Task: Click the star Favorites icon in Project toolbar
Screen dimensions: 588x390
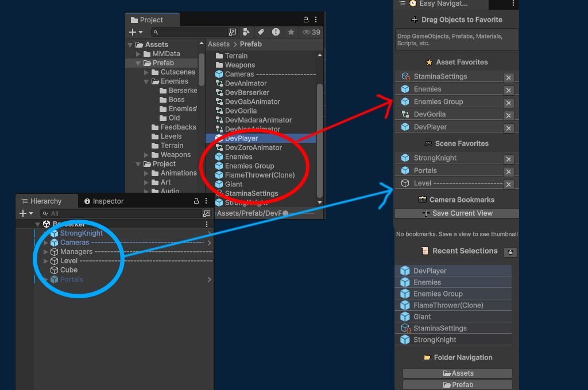Action: 291,32
